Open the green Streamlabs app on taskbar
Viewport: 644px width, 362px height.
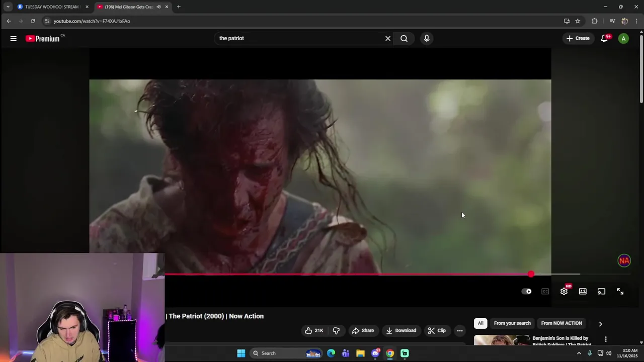pos(405,353)
